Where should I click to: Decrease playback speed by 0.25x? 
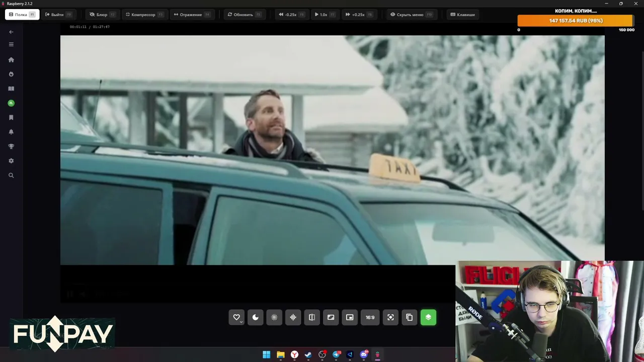click(x=291, y=15)
